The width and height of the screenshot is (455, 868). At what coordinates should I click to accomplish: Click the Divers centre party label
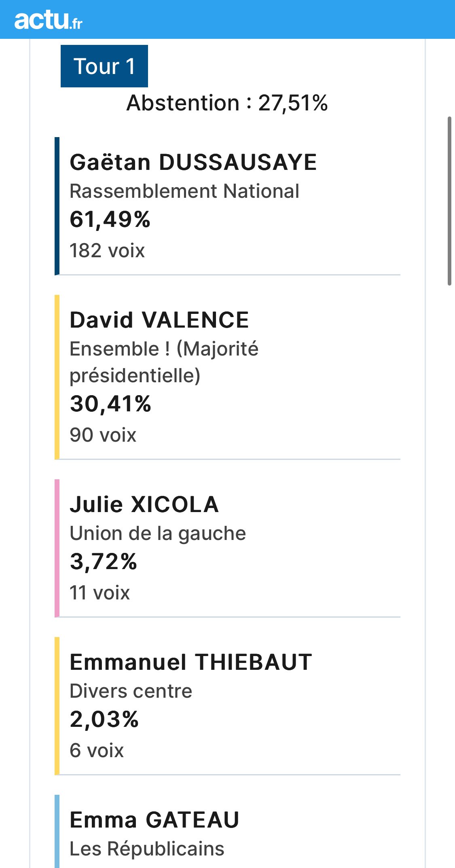[x=131, y=691]
